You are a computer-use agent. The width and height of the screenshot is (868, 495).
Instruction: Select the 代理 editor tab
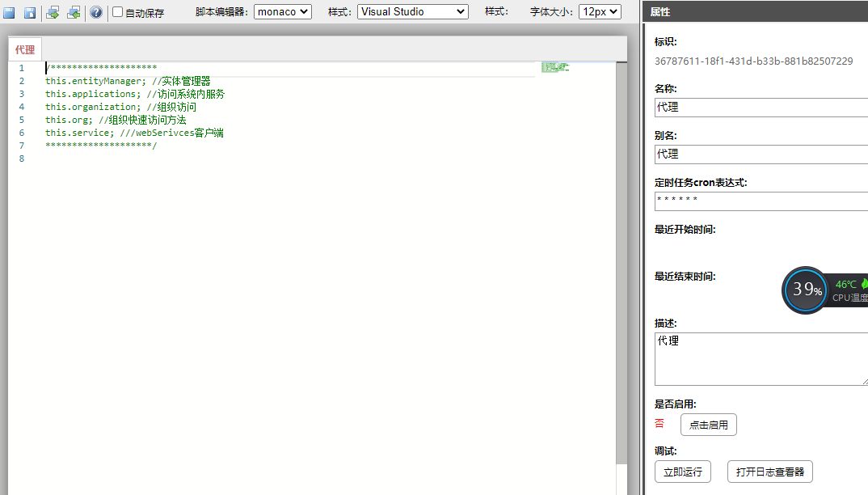(25, 49)
